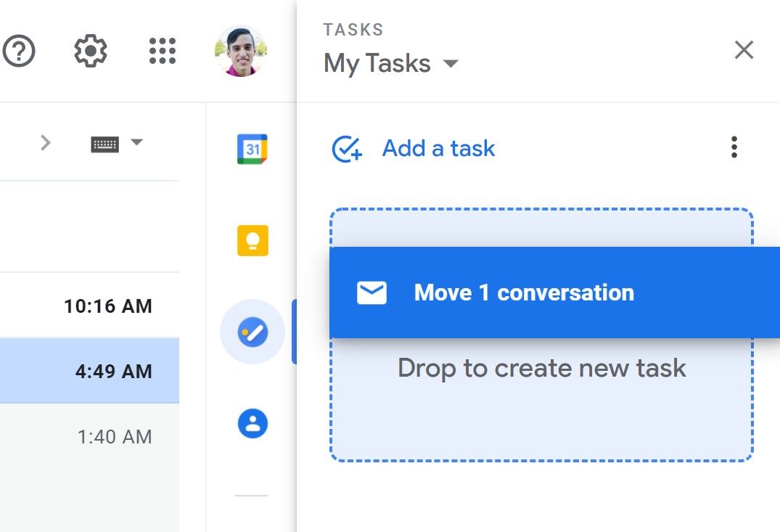
Task: Select the Tasks icon in the side panel
Action: pyautogui.click(x=250, y=330)
